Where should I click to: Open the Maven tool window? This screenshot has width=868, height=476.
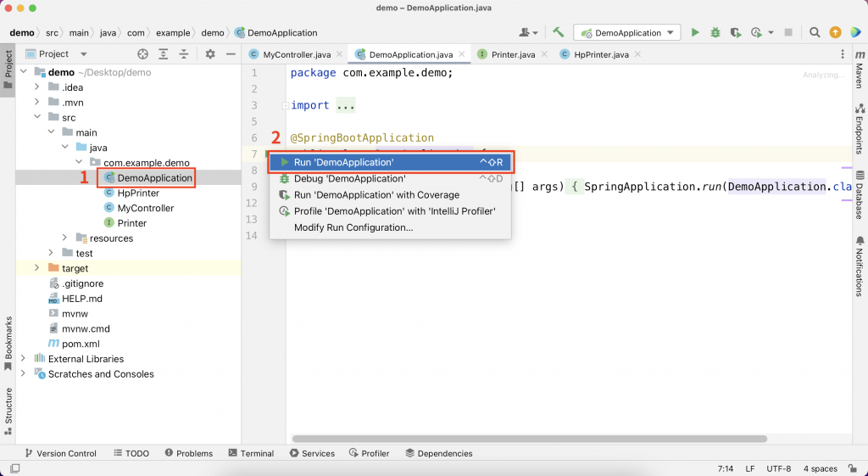[860, 70]
